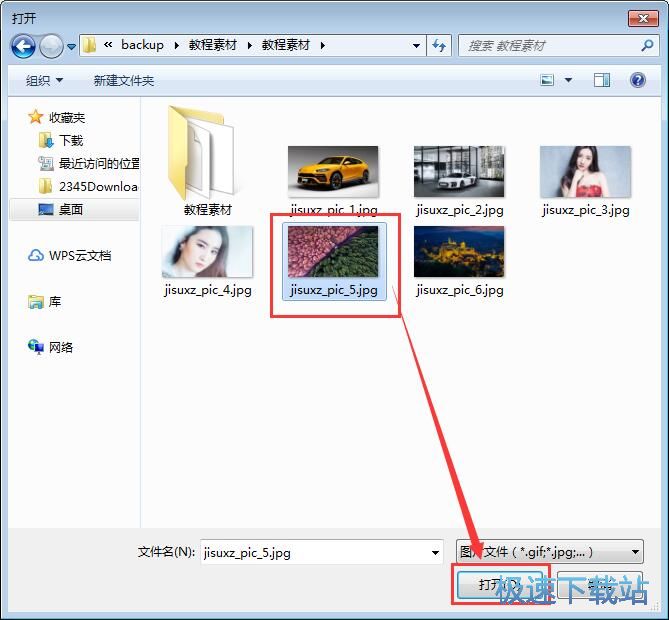Viewport: 669px width, 620px height.
Task: Focus the 搜索 教程素材 search box
Action: point(548,45)
